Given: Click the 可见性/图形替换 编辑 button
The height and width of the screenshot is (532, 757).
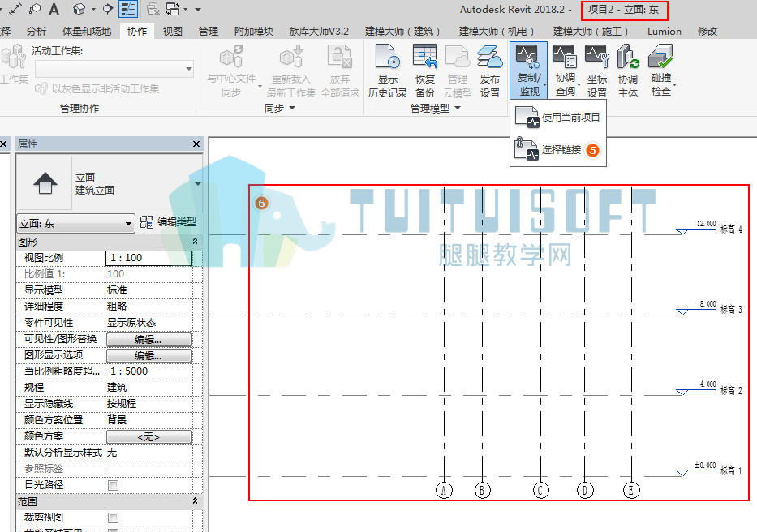Looking at the screenshot, I should tap(148, 339).
